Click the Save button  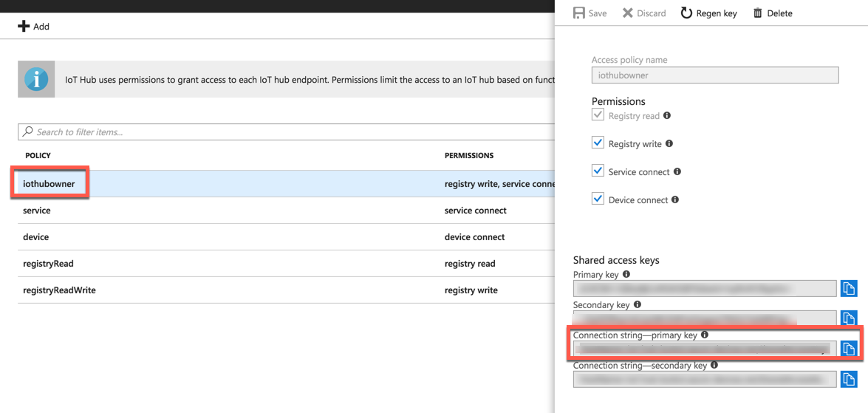point(590,13)
